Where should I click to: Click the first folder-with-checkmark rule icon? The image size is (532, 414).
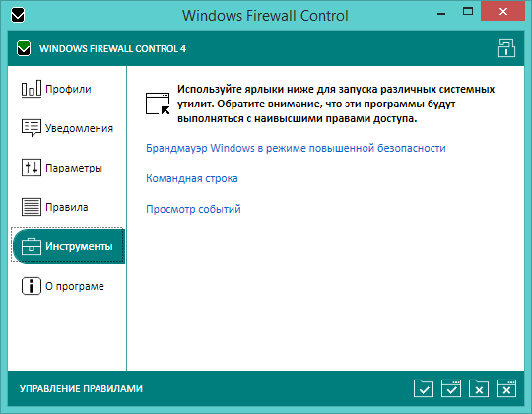(424, 388)
